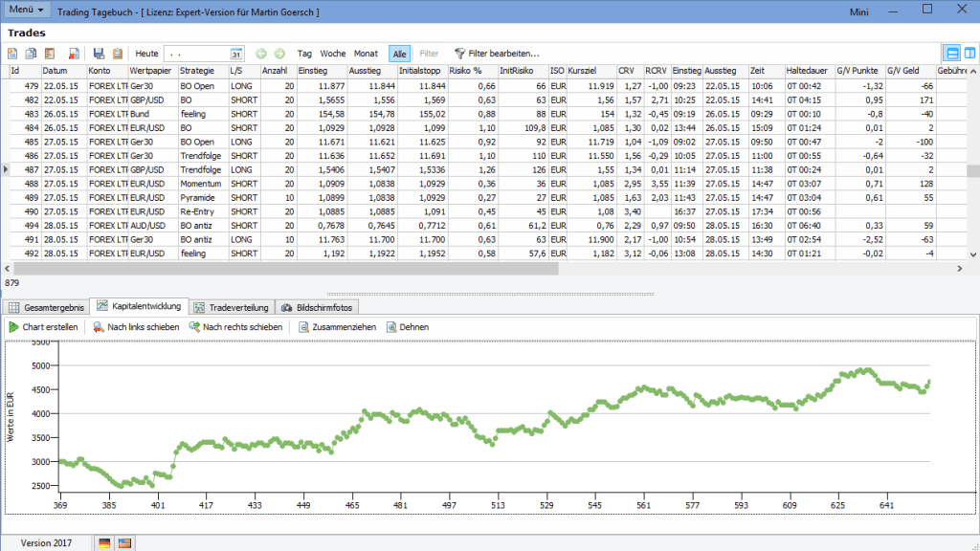Open the calendar icon in the date field
This screenshot has width=980, height=551.
(236, 55)
